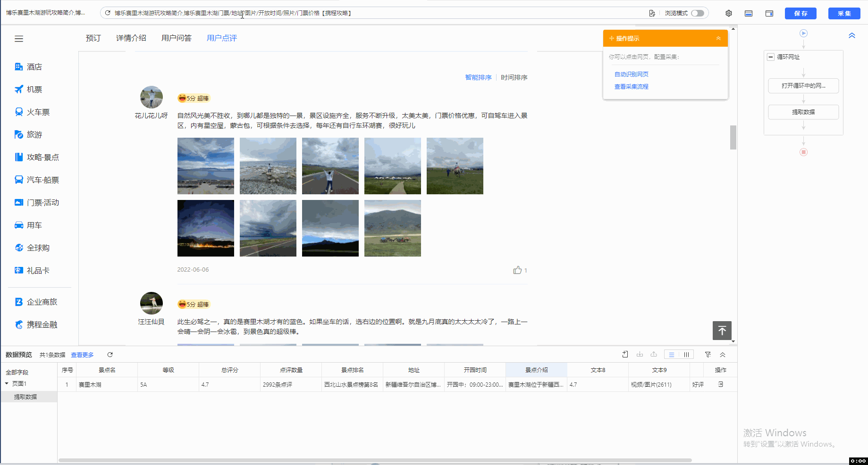Open the hamburger menu on the webpage
Image resolution: width=868 pixels, height=465 pixels.
(x=19, y=39)
